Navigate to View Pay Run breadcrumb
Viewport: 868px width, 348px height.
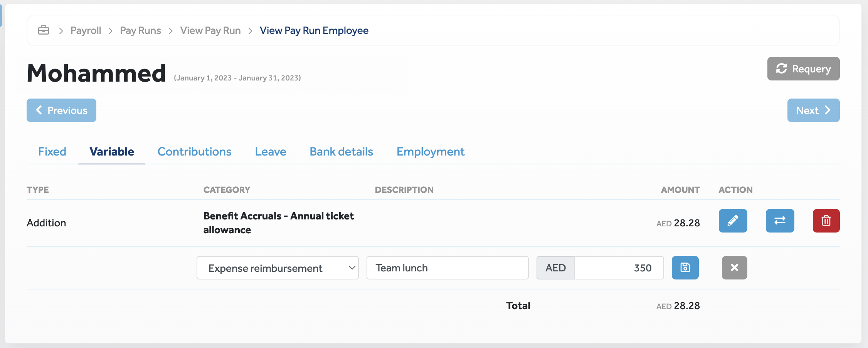pos(210,30)
